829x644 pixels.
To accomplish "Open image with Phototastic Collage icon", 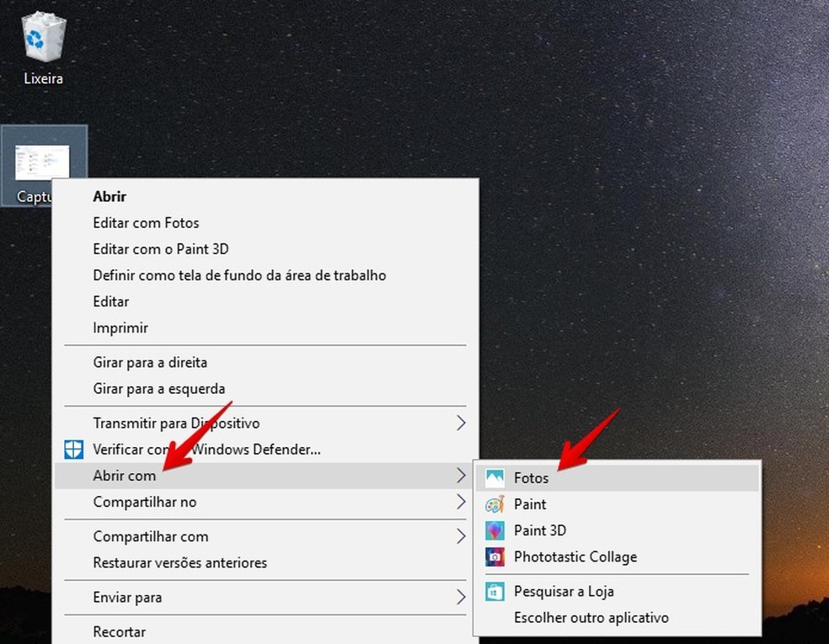I will (x=495, y=556).
